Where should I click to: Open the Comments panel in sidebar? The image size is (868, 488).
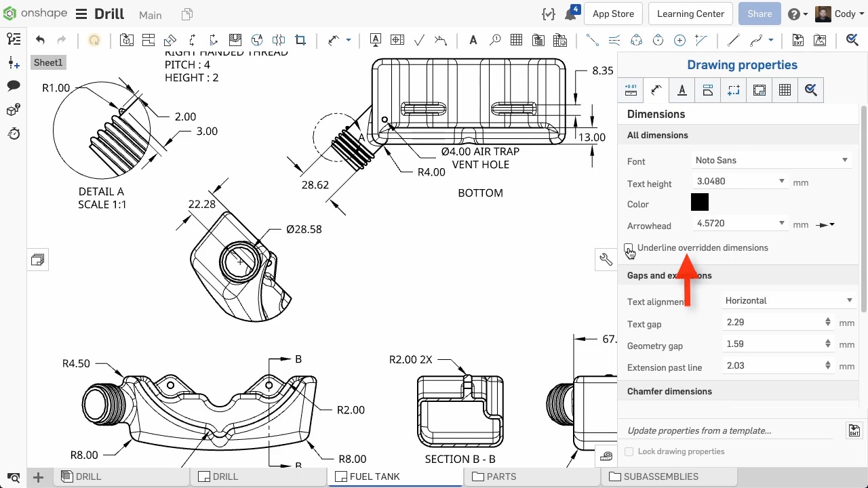tap(13, 86)
